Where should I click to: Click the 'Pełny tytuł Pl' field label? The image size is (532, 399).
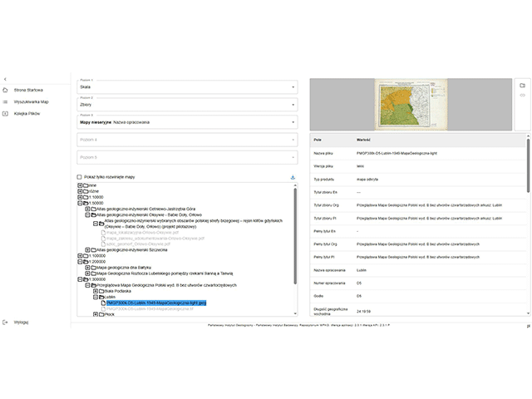point(324,257)
